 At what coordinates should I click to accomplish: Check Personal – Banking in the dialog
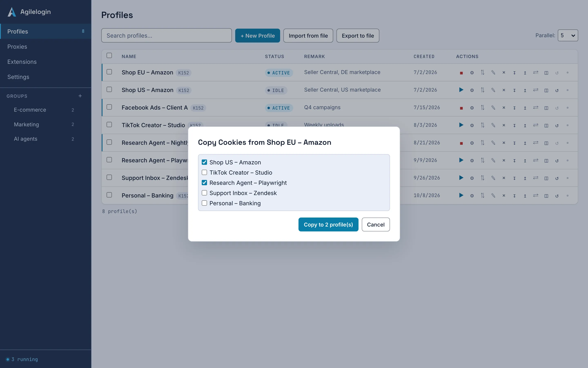pos(204,203)
